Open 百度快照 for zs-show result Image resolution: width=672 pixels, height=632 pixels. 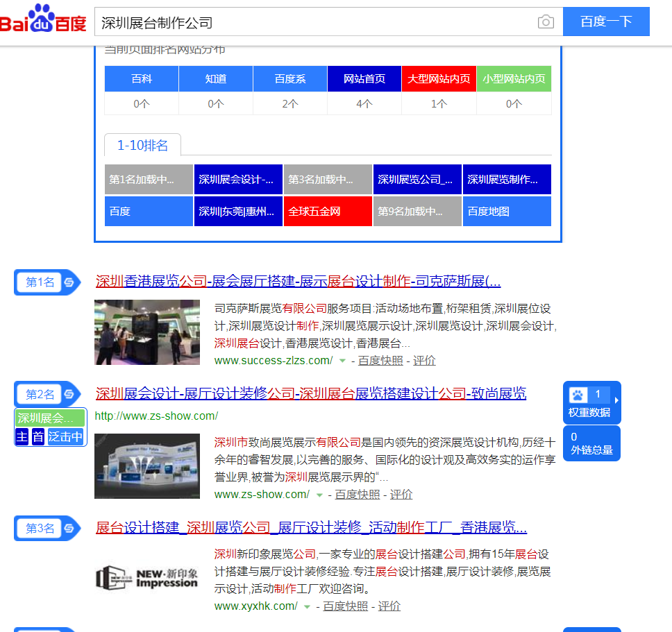(x=358, y=495)
